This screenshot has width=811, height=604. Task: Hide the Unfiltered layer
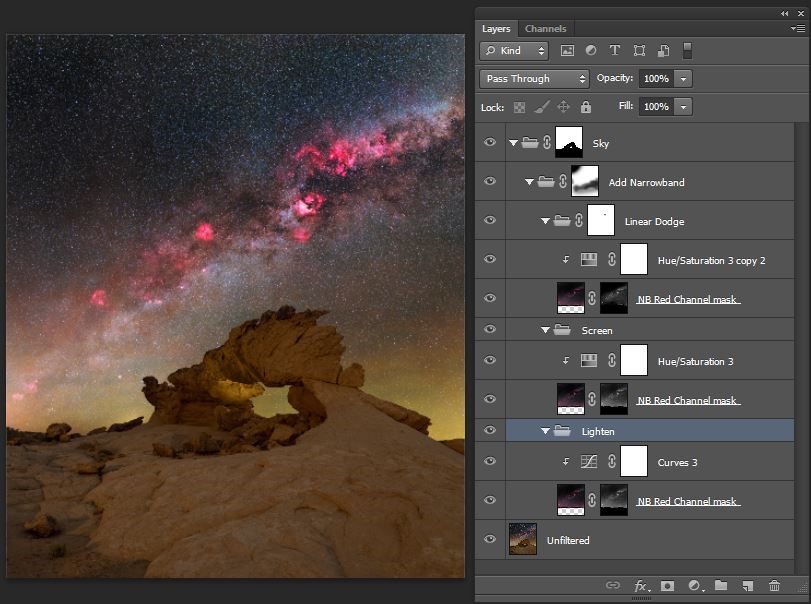pyautogui.click(x=490, y=540)
